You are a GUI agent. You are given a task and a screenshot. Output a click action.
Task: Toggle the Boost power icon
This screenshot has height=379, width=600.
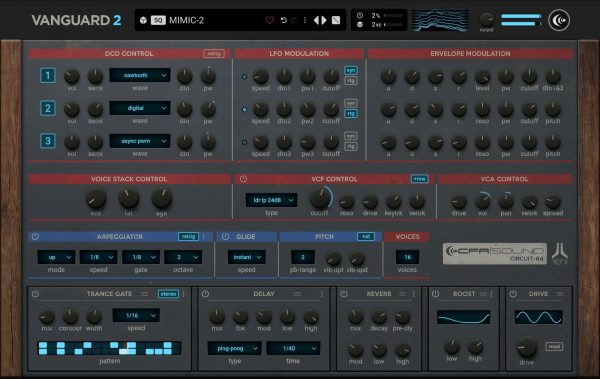[435, 294]
